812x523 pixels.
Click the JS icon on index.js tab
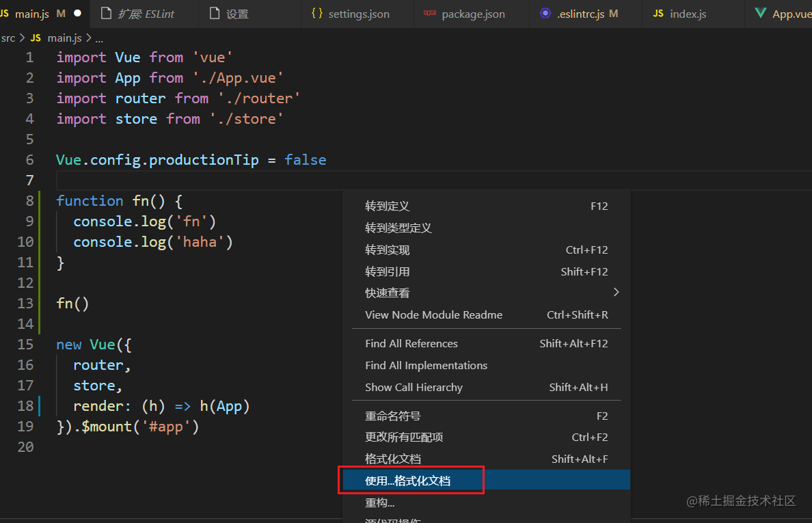coord(658,14)
